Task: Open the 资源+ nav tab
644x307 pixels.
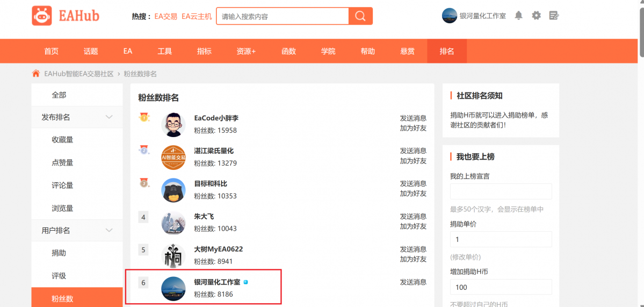Action: [246, 52]
